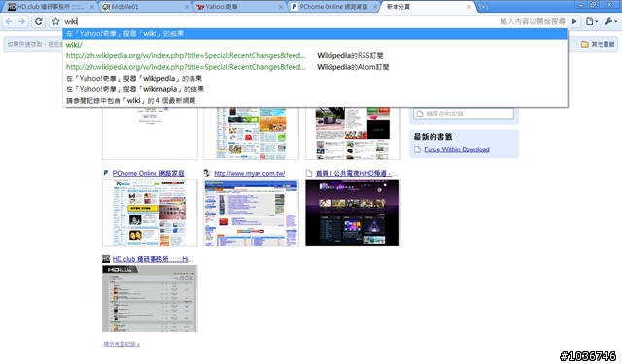Open the HD.club forum thumbnail
622x364 pixels.
150,298
